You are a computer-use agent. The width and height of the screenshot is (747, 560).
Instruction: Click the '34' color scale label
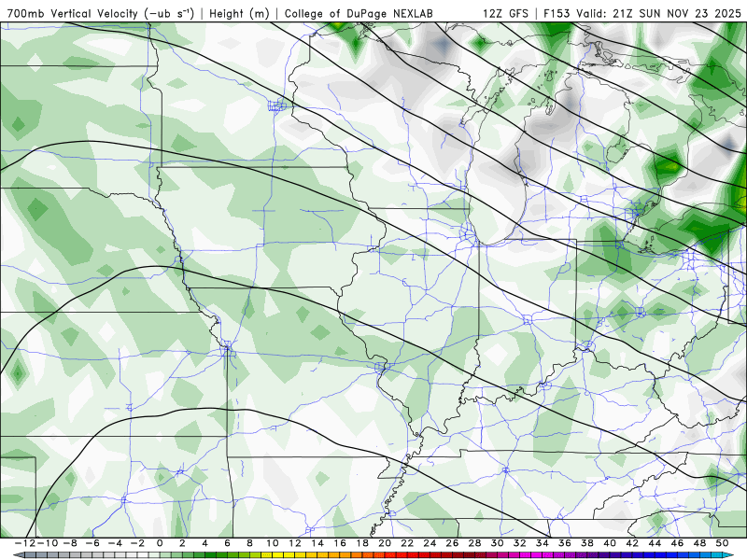543,543
